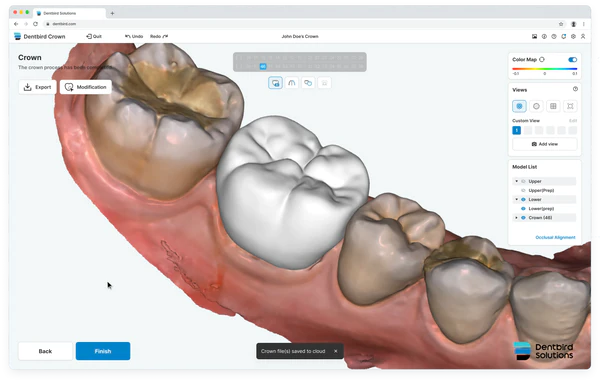Click the Color Map gradient scale

click(x=545, y=69)
